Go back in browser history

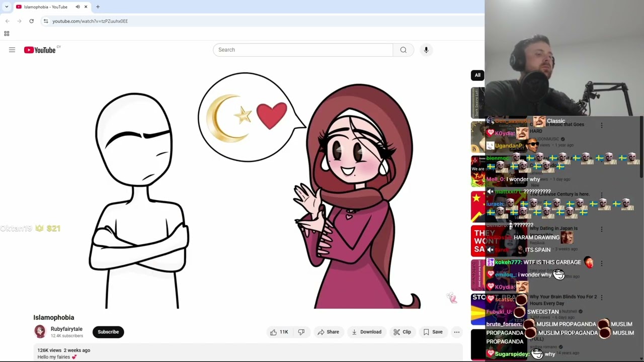click(7, 21)
